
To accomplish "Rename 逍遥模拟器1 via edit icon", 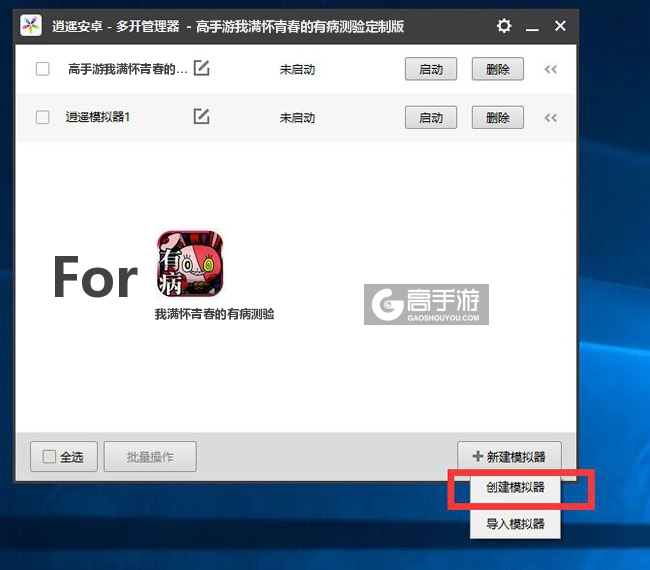I will pyautogui.click(x=201, y=116).
